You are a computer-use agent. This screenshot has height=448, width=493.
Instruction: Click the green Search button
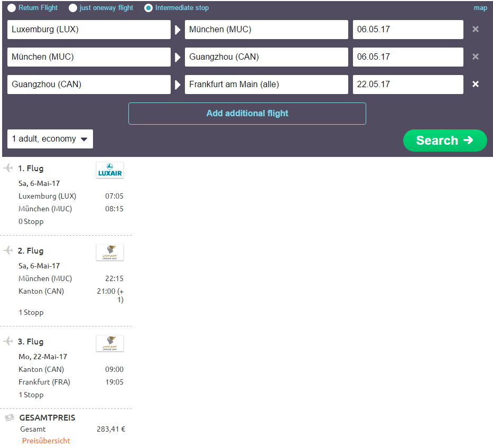click(x=445, y=141)
